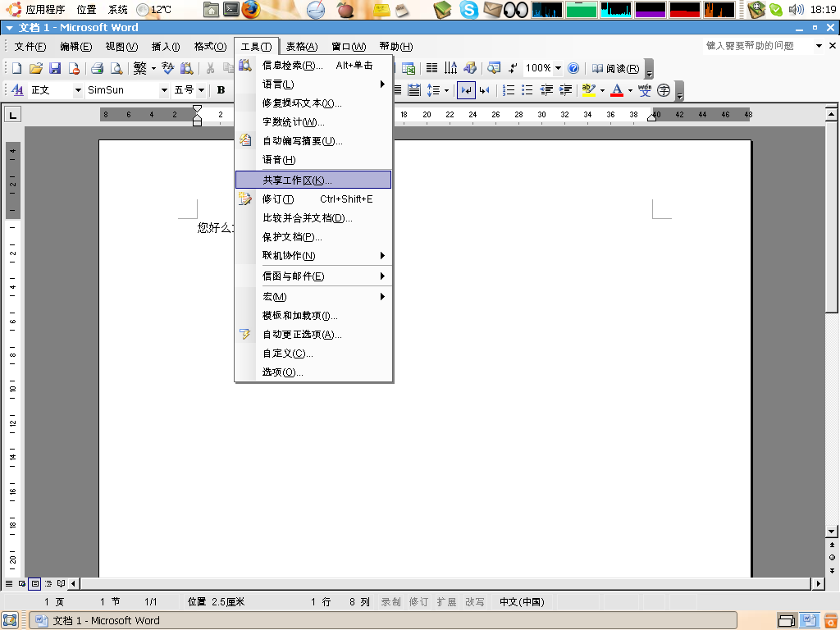Apply bulleted list formatting
This screenshot has width=840, height=630.
point(527,90)
